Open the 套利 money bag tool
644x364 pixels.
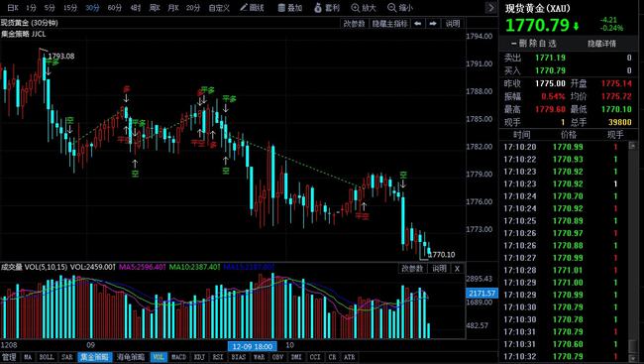click(327, 7)
